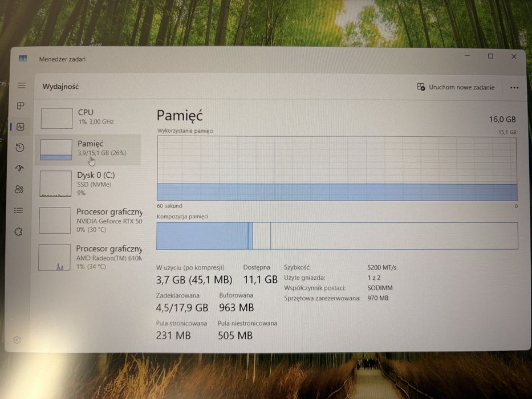Image resolution: width=532 pixels, height=399 pixels.
Task: Select the Performance page icon
Action: (21, 127)
